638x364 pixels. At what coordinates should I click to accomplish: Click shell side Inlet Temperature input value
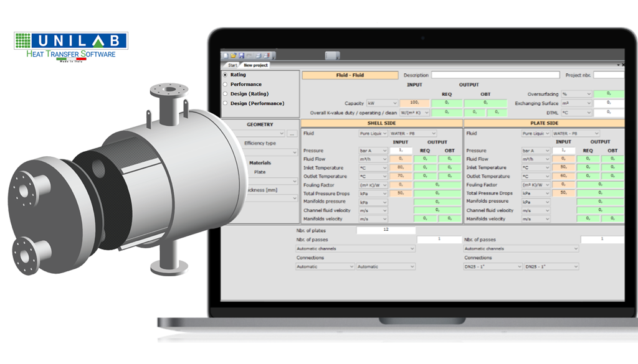(401, 168)
